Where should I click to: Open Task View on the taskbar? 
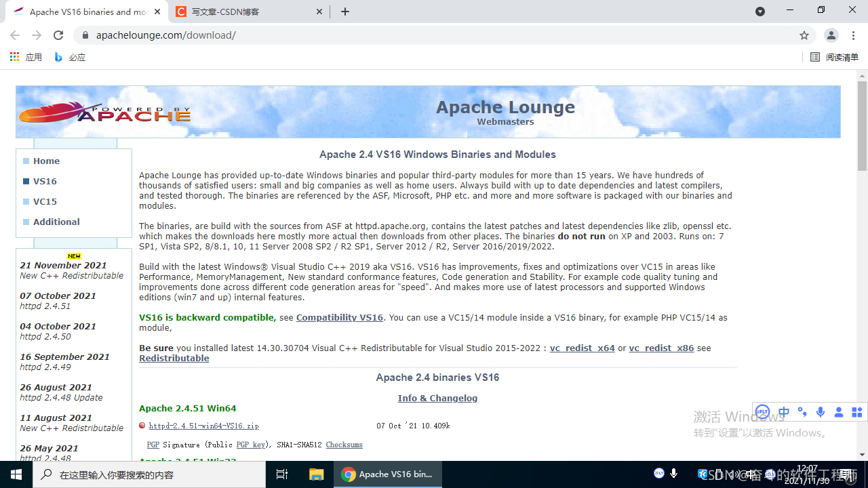point(282,474)
